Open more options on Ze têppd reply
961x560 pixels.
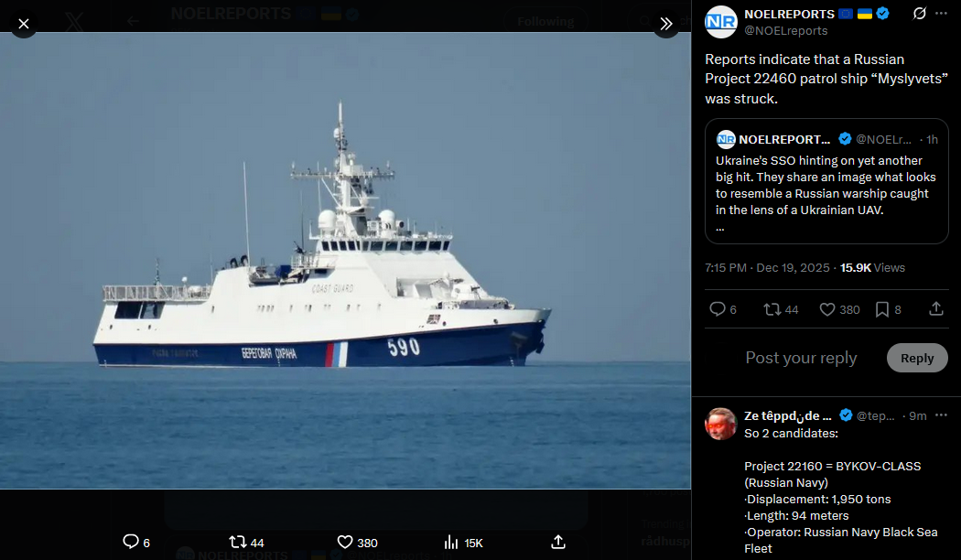click(942, 415)
